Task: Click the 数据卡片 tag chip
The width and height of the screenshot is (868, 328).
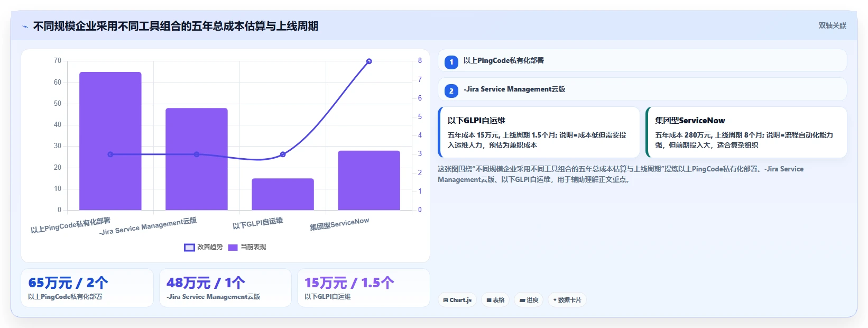Action: (x=567, y=300)
